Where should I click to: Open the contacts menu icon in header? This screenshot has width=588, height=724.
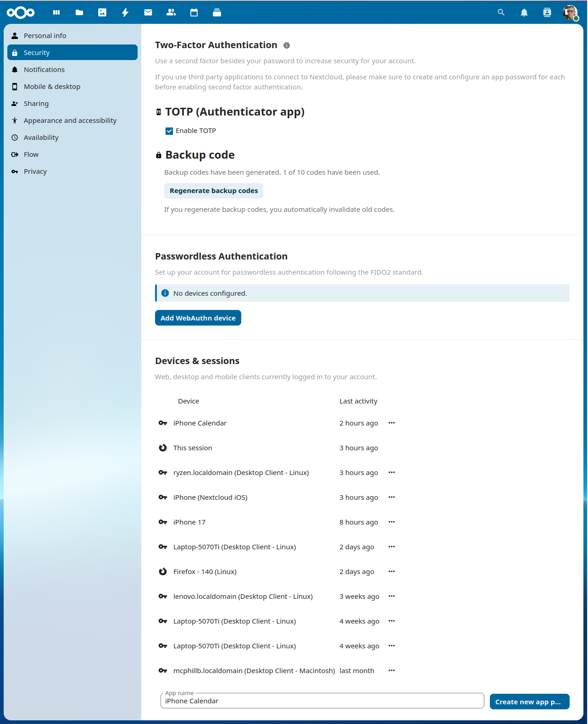point(547,12)
